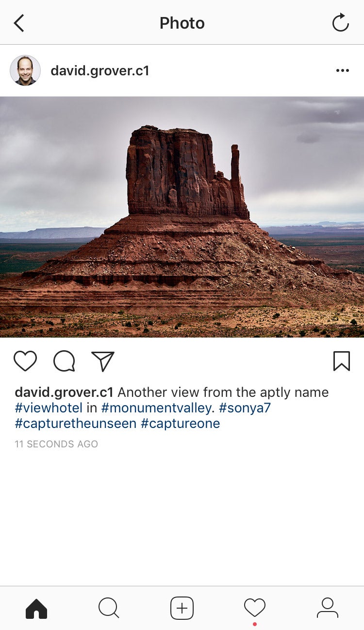Screen dimensions: 364x630
Task: Open comments via the speech bubble icon
Action: (x=64, y=361)
